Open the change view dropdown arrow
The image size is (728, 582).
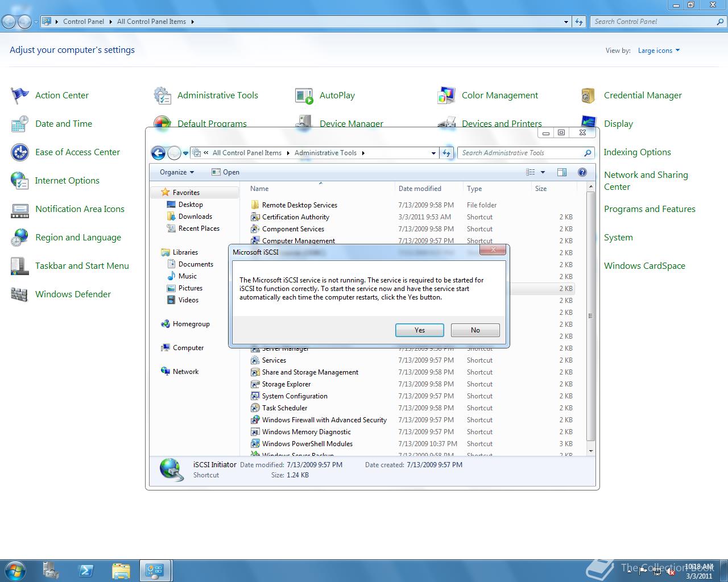543,172
